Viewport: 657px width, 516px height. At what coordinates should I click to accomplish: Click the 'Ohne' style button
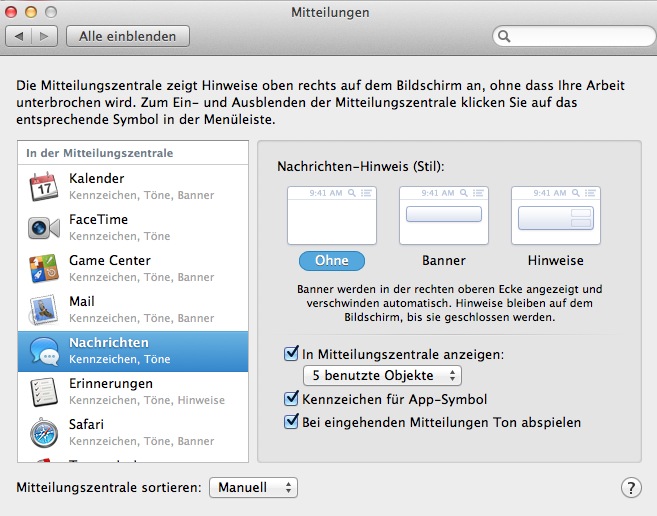point(331,260)
